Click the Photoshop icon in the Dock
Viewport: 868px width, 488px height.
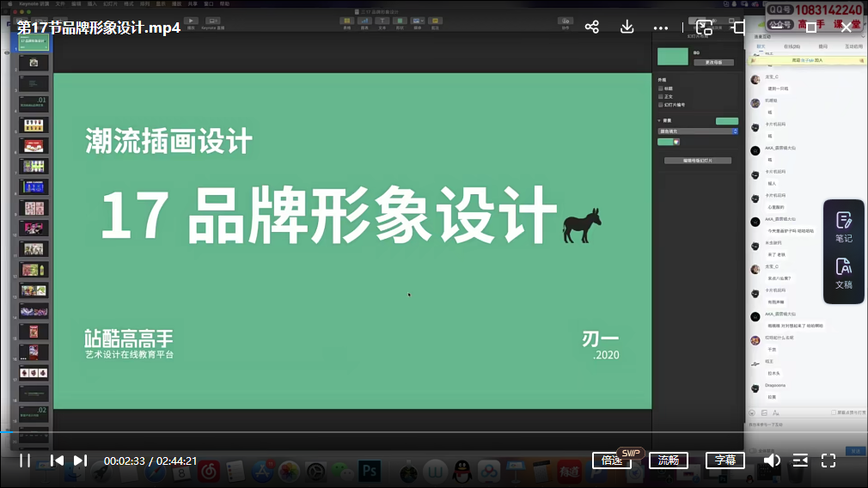coord(370,472)
